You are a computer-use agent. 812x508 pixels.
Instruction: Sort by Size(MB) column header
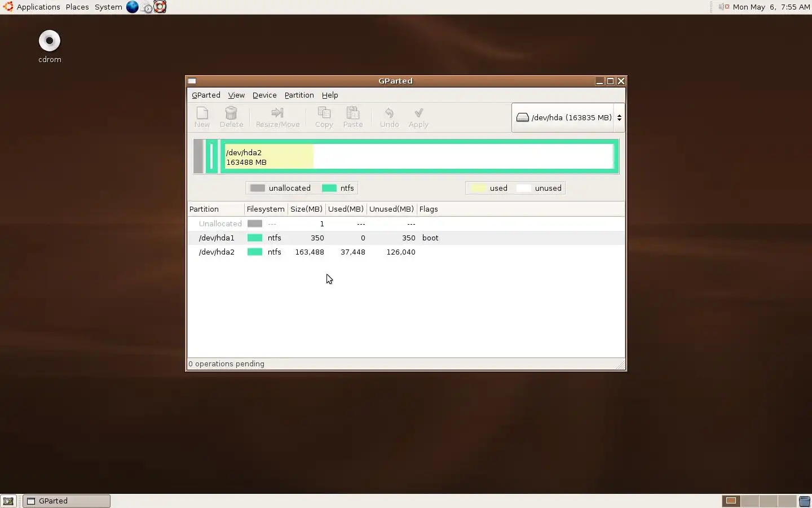click(x=306, y=209)
